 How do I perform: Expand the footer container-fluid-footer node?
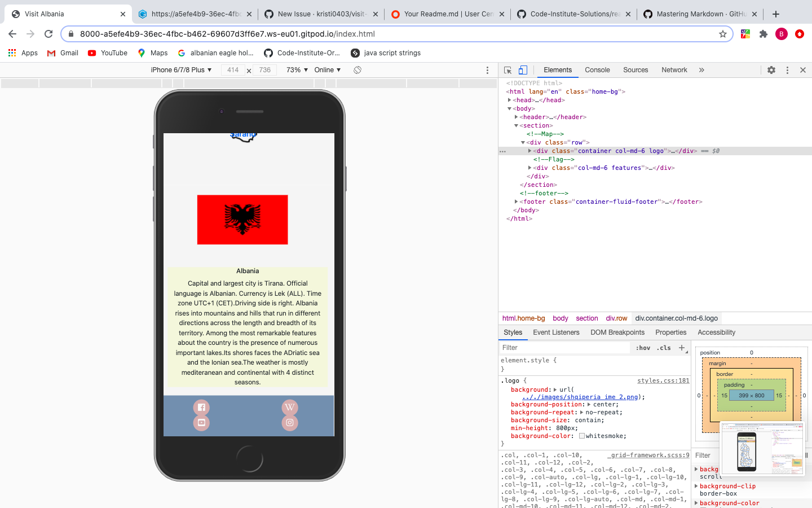coord(516,202)
